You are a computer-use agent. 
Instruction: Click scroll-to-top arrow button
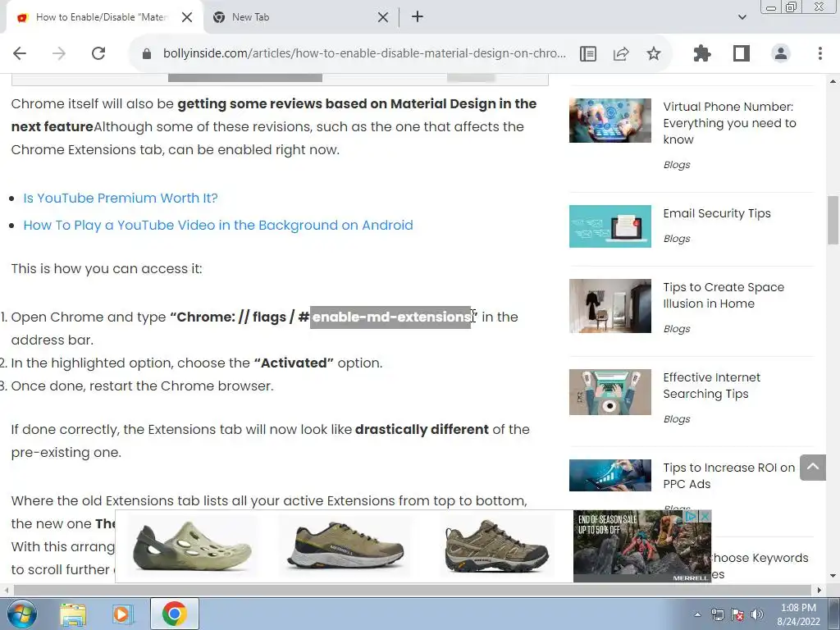tap(813, 467)
